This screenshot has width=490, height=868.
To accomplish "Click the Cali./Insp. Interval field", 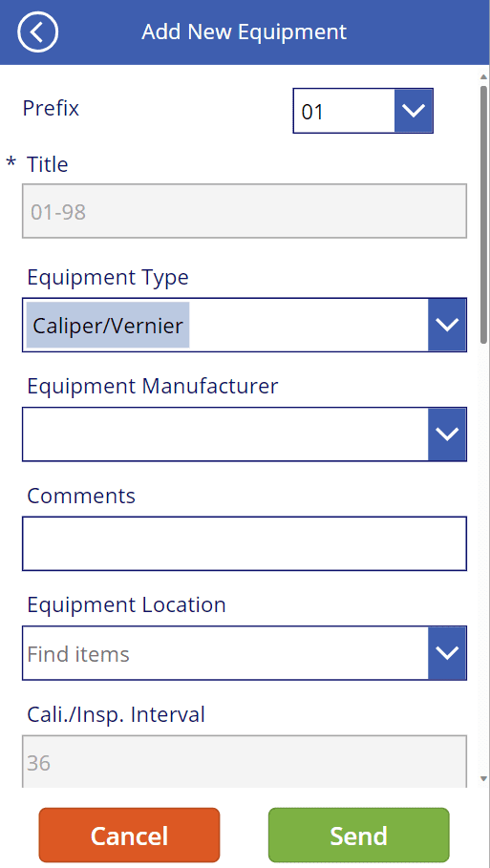I will [245, 761].
